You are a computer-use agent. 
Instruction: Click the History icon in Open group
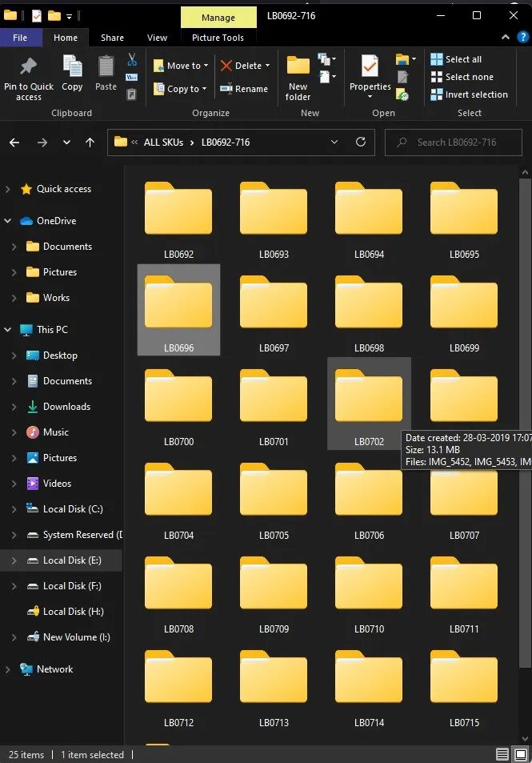coord(402,94)
